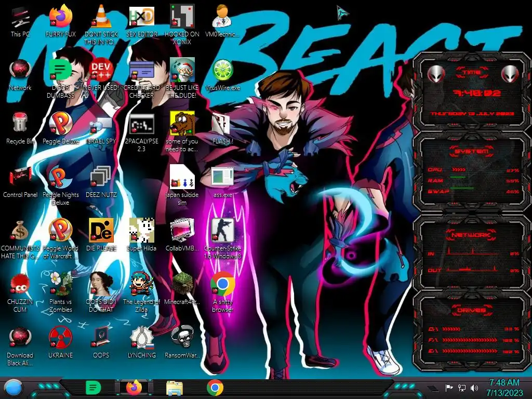Click the widget DRIVES header

point(471,310)
